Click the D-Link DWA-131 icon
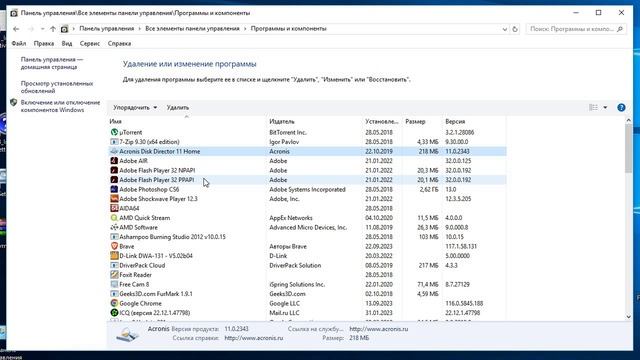This screenshot has width=640, height=360. pos(114,256)
